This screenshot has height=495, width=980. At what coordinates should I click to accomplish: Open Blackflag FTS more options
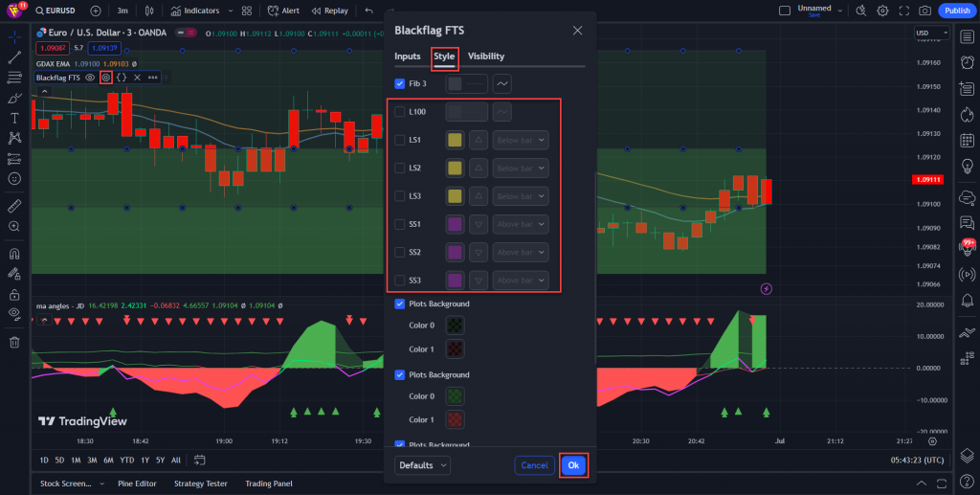click(x=152, y=78)
